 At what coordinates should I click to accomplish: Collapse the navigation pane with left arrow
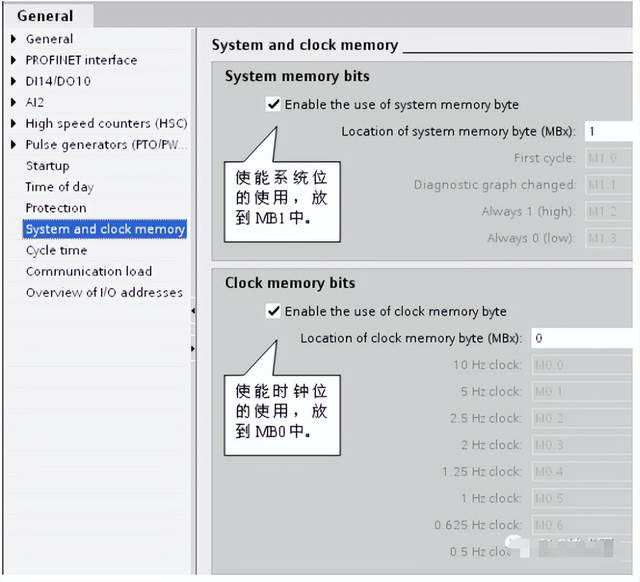192,312
